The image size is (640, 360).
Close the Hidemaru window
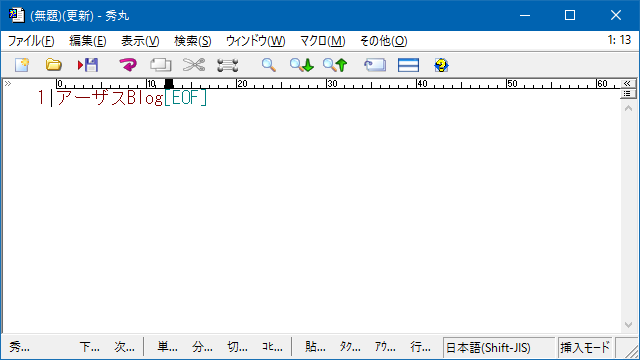tap(616, 16)
